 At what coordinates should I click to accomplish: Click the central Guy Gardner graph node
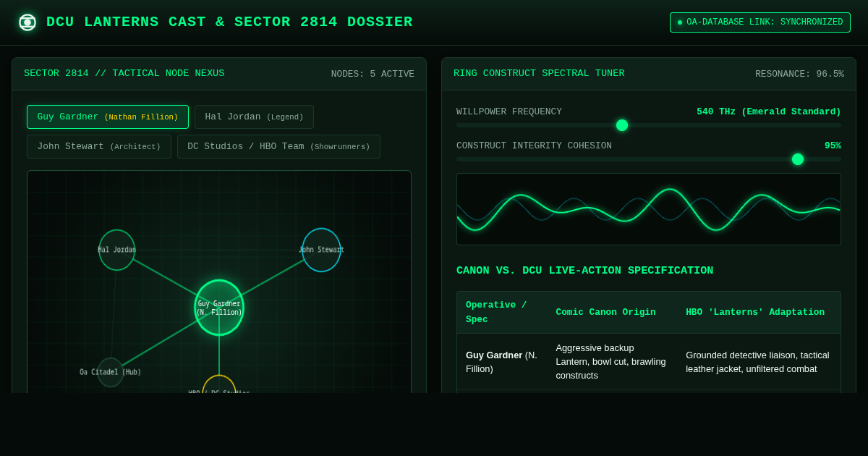[219, 308]
